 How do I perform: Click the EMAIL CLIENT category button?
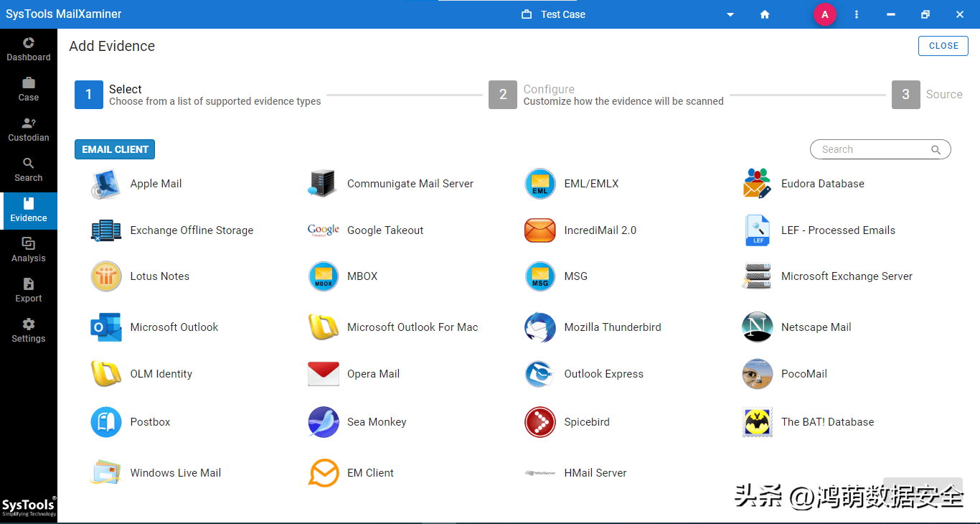click(115, 149)
